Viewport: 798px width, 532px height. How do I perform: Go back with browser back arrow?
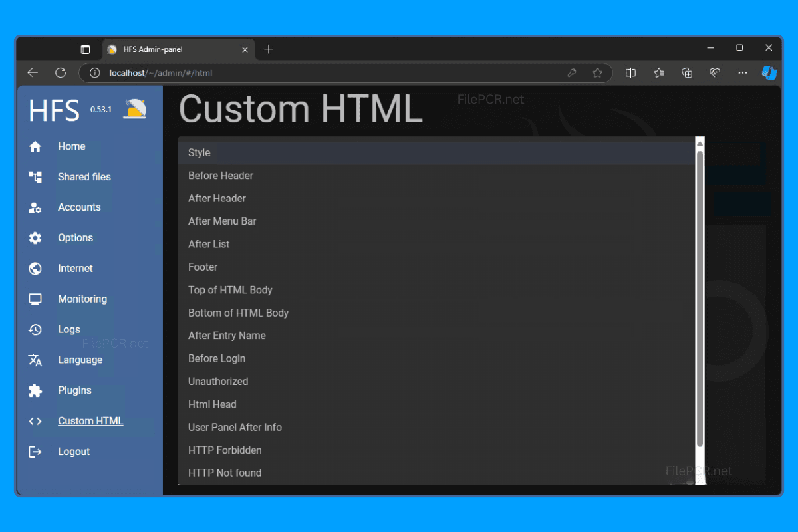point(32,73)
